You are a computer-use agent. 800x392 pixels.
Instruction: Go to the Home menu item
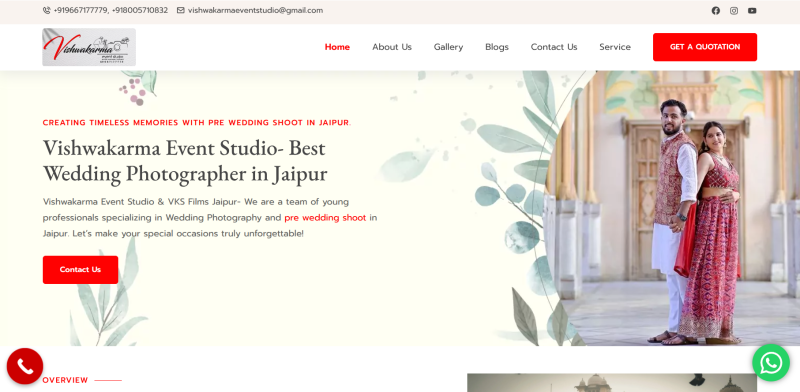point(337,47)
